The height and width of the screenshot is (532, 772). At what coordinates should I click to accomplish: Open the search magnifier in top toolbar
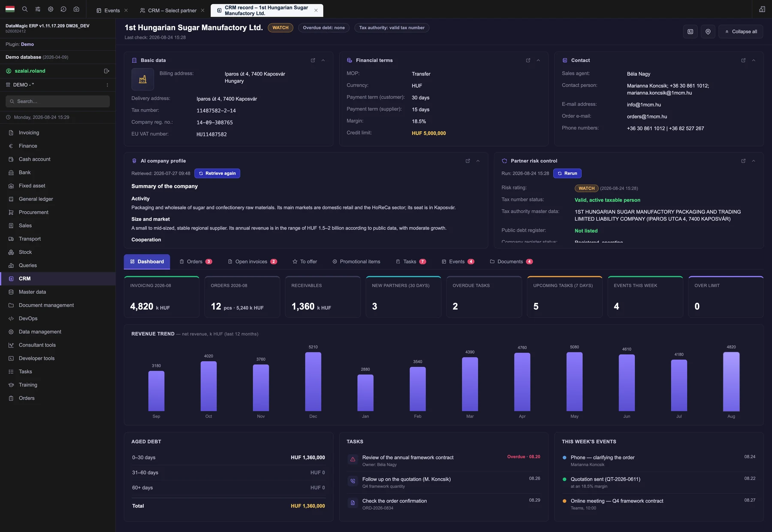25,9
